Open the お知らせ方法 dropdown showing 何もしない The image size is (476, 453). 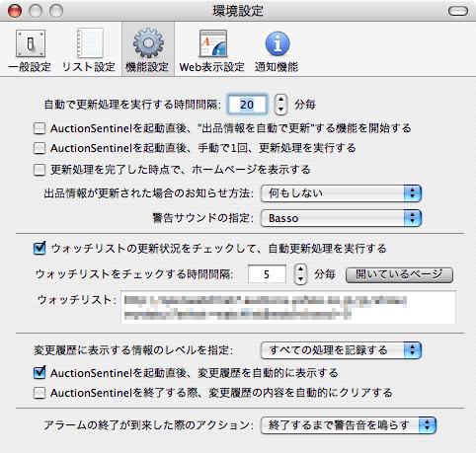341,193
